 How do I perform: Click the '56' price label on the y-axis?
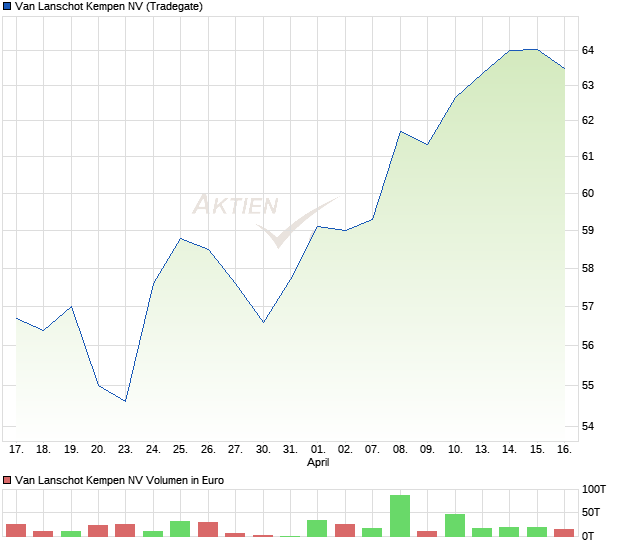[588, 346]
